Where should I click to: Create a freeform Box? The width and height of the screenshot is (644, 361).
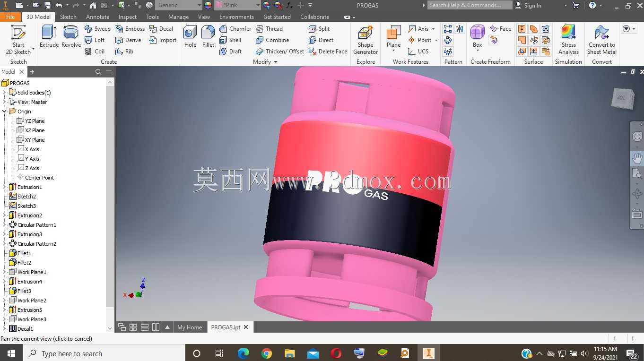coord(478,37)
